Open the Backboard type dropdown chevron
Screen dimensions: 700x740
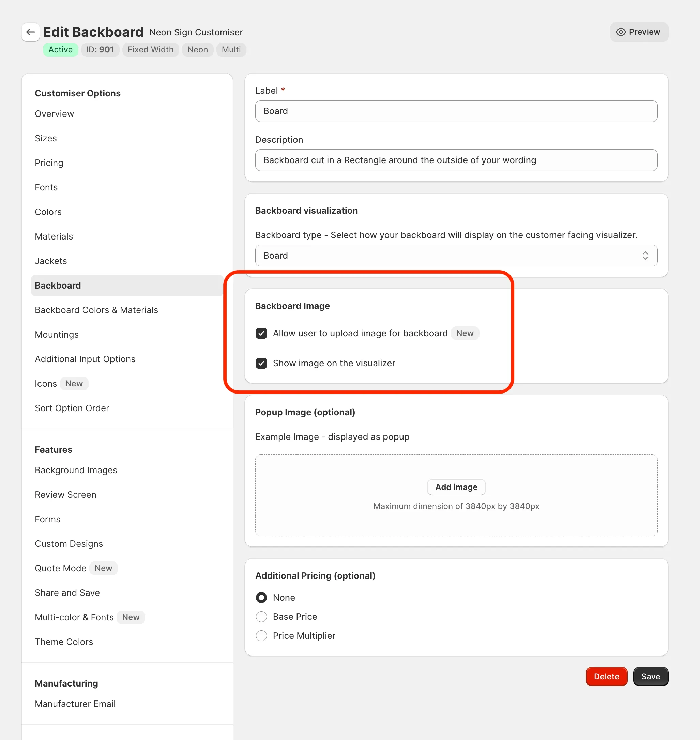(x=645, y=256)
